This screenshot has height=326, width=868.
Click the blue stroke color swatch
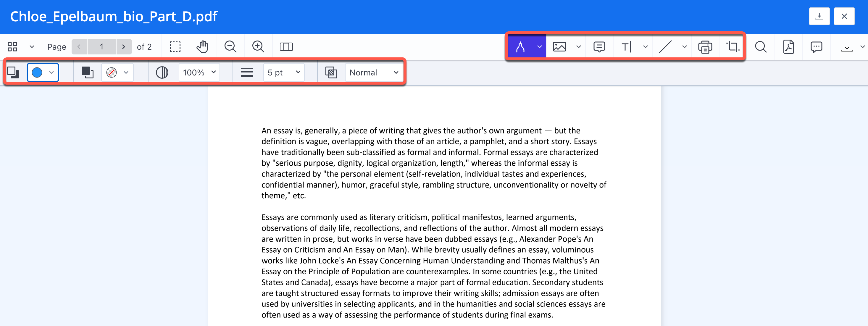pyautogui.click(x=37, y=72)
